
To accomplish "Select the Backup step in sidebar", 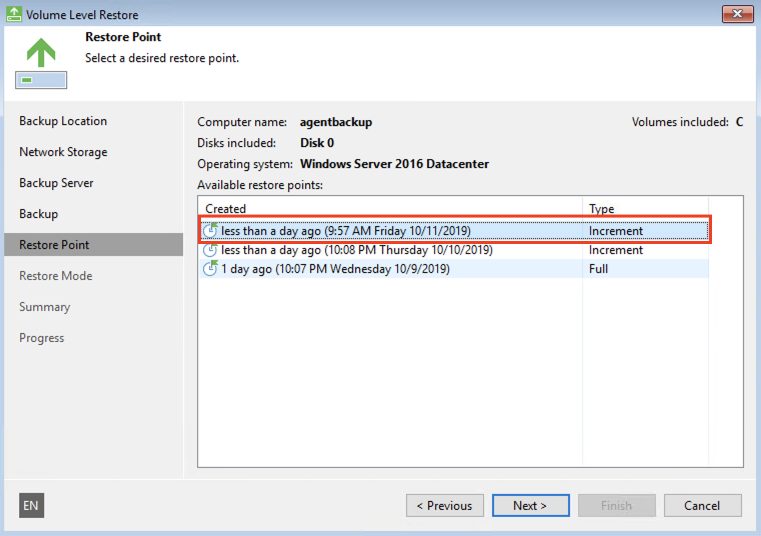I will (x=39, y=214).
